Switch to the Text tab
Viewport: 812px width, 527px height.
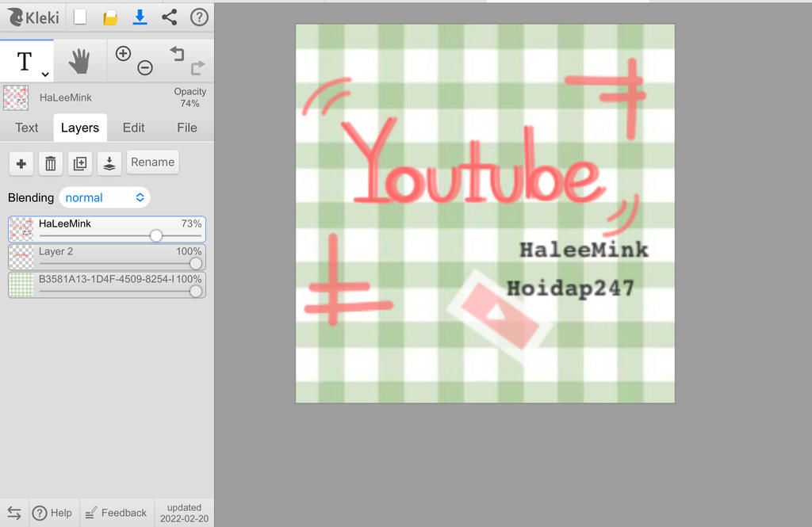[x=26, y=128]
